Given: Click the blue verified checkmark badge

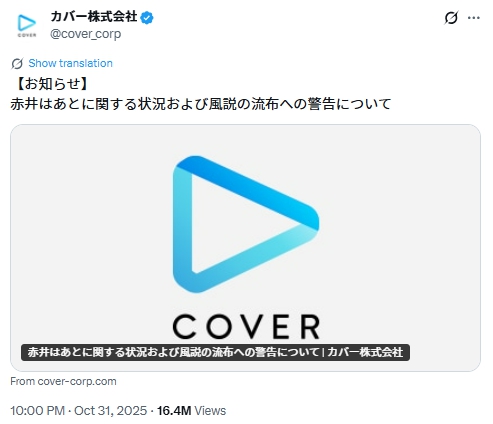Looking at the screenshot, I should (x=147, y=18).
